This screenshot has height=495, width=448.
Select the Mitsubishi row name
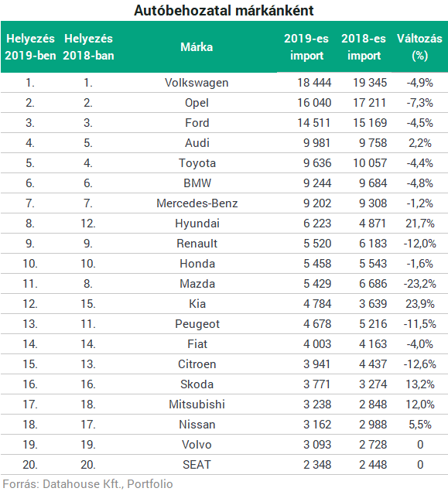point(197,405)
